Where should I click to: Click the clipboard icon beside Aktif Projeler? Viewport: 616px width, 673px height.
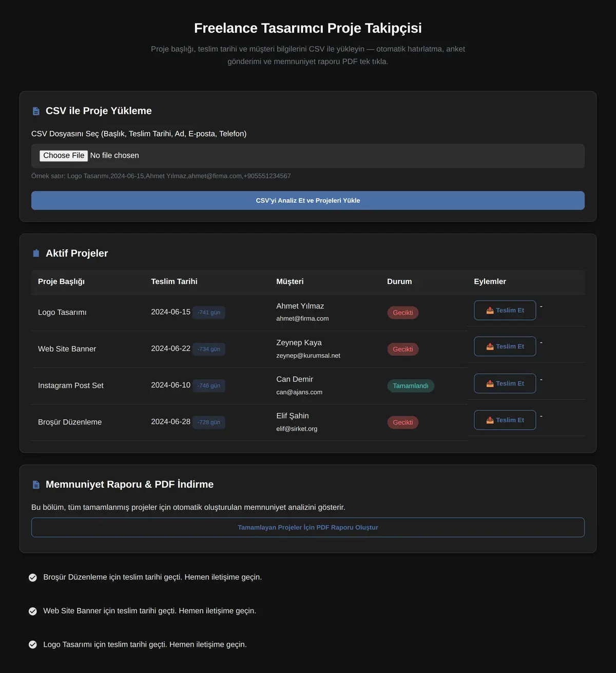[x=36, y=253]
